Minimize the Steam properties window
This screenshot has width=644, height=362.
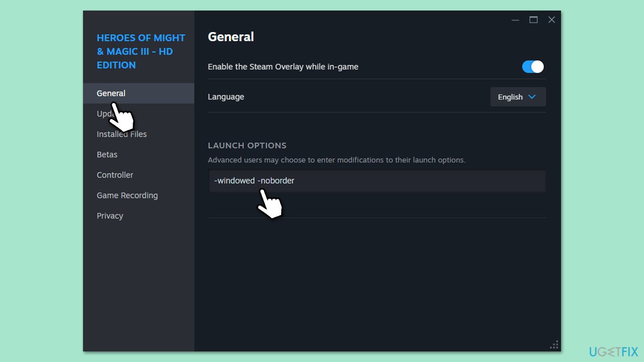(515, 20)
